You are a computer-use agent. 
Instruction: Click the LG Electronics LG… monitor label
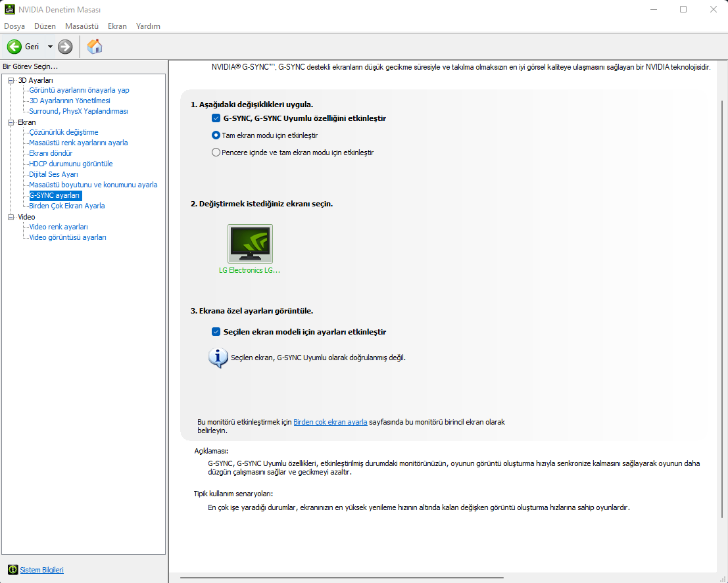click(250, 270)
